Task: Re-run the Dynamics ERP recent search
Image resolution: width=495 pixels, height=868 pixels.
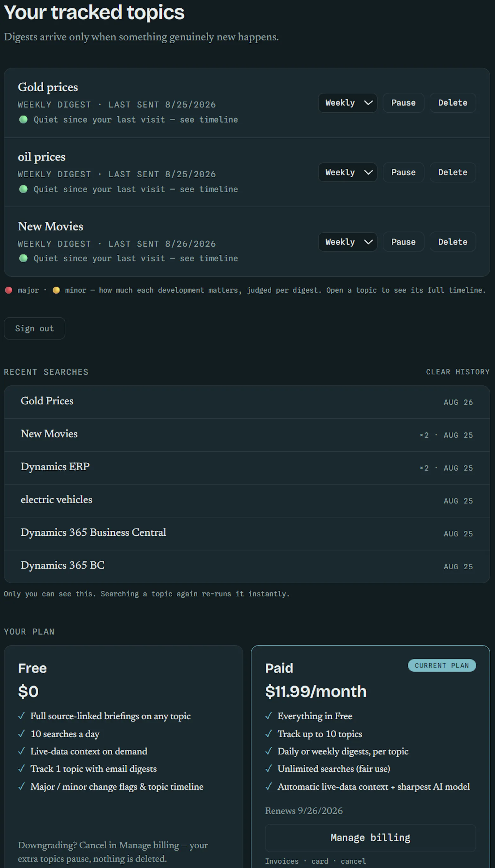Action: [247, 468]
